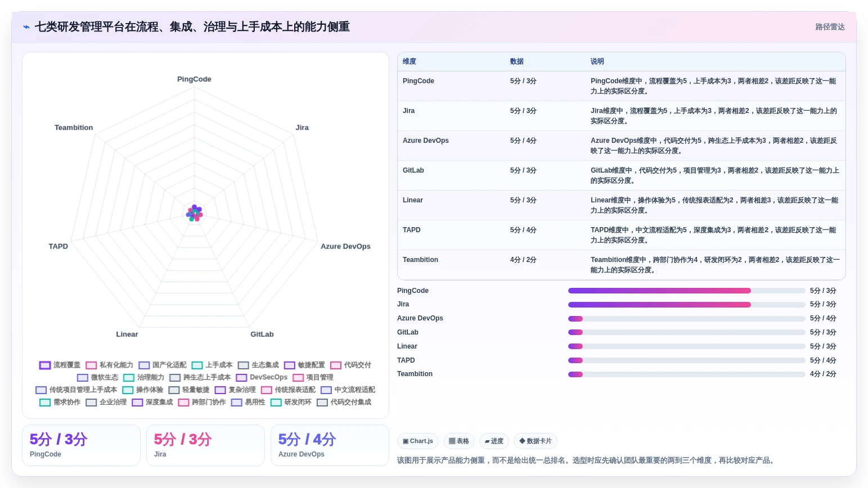Image resolution: width=868 pixels, height=488 pixels.
Task: Click the radar chart's center data cluster
Action: point(194,213)
